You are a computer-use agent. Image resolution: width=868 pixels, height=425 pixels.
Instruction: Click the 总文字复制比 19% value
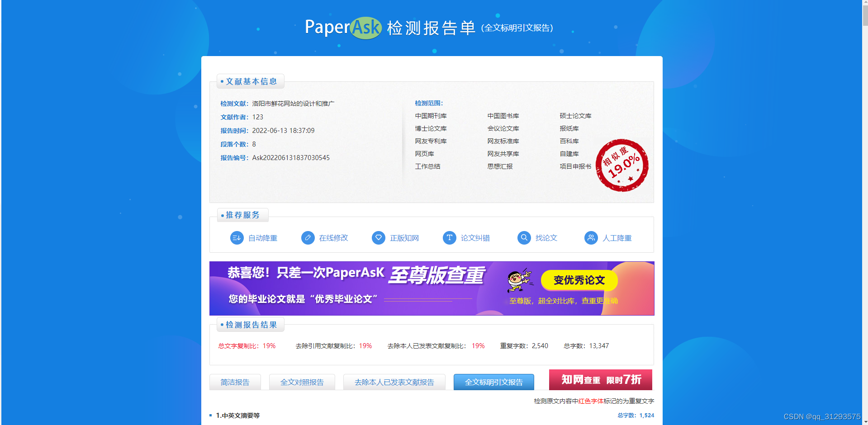point(269,346)
